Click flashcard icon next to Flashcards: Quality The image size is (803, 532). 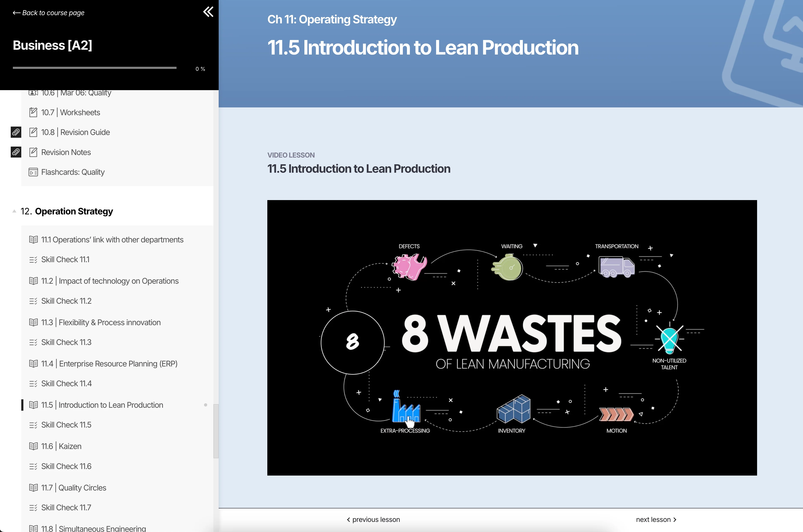tap(33, 172)
